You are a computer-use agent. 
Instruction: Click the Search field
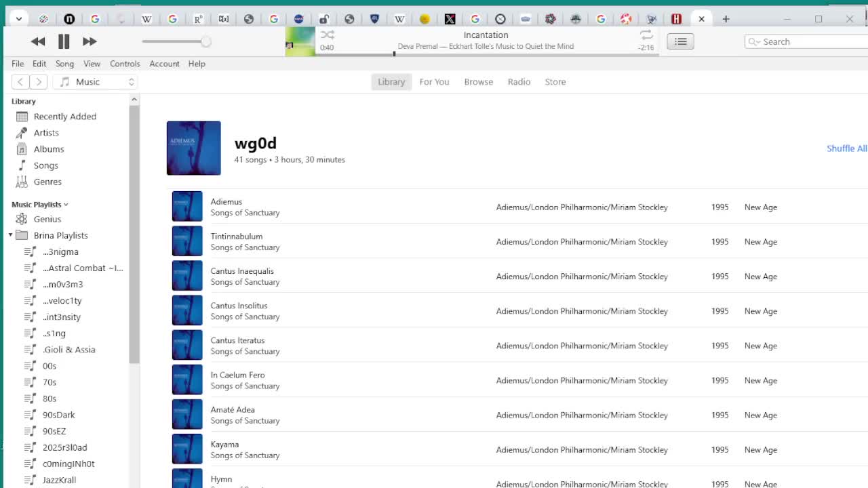[806, 41]
